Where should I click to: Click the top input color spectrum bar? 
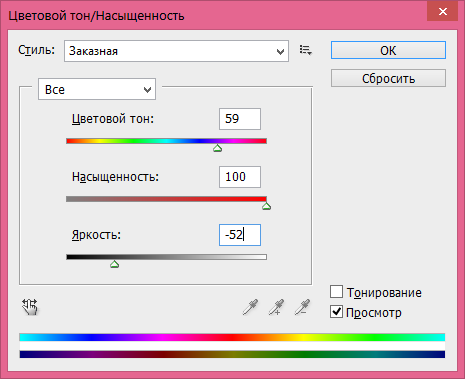coord(232,337)
